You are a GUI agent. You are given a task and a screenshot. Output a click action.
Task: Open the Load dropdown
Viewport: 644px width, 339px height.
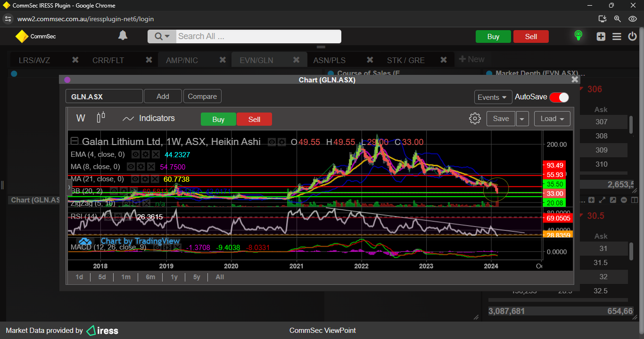coord(552,119)
